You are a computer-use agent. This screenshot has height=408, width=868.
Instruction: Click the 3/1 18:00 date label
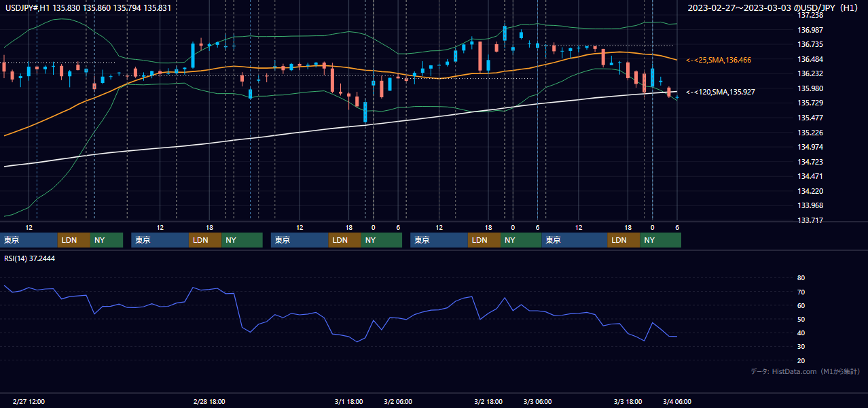point(348,401)
